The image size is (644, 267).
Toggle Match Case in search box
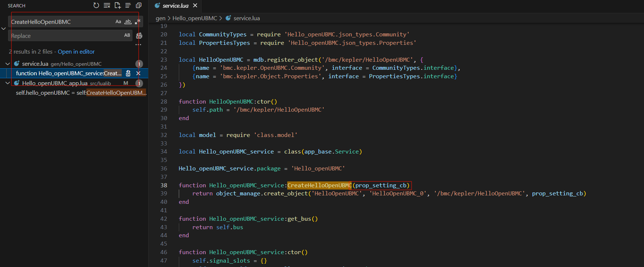coord(118,22)
